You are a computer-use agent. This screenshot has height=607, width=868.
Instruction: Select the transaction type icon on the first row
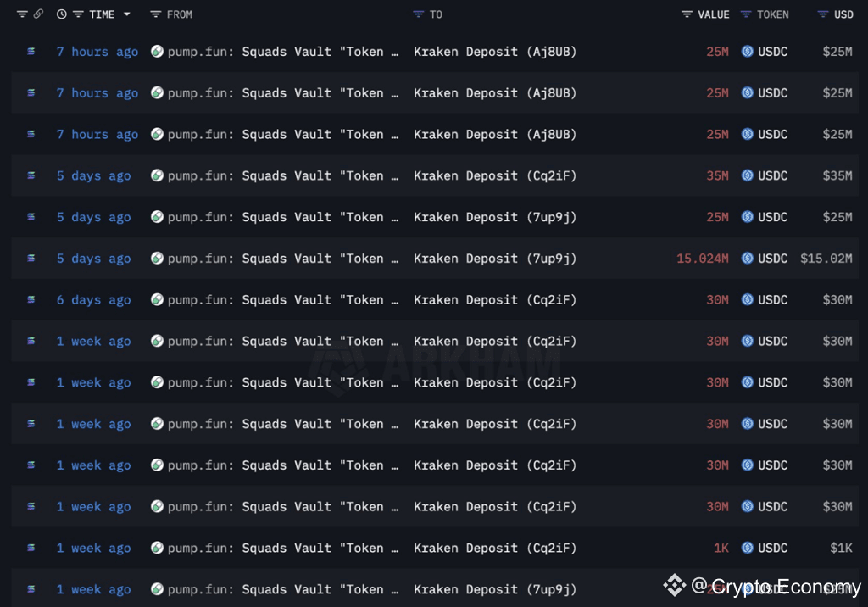pyautogui.click(x=31, y=52)
